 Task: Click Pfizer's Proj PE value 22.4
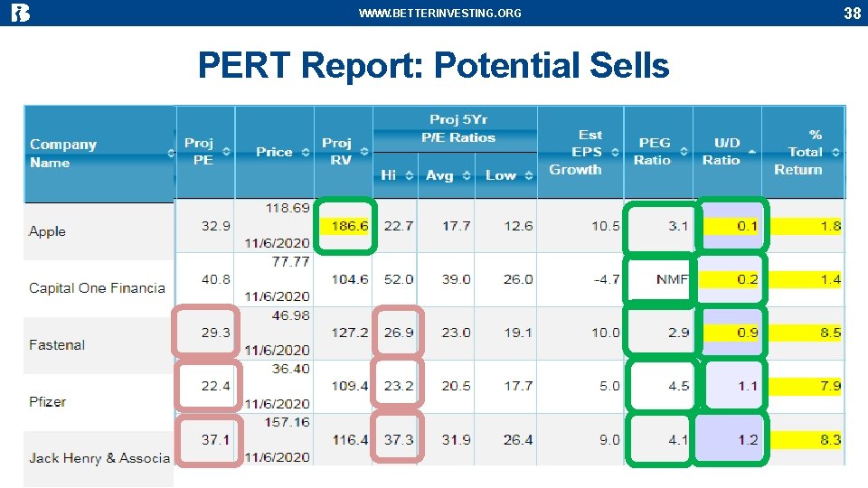coord(216,386)
